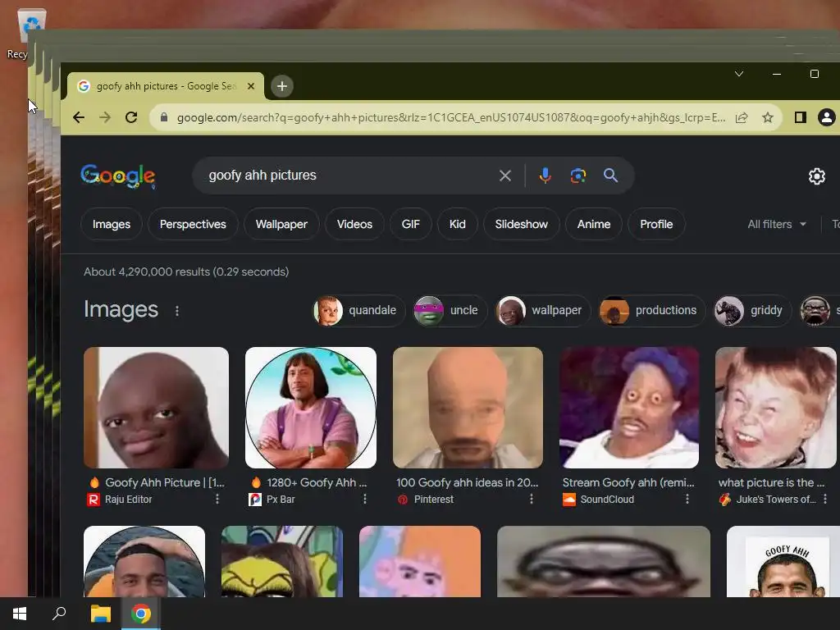This screenshot has height=630, width=840.
Task: Open the Chrome profile avatar menu
Action: coord(827,117)
